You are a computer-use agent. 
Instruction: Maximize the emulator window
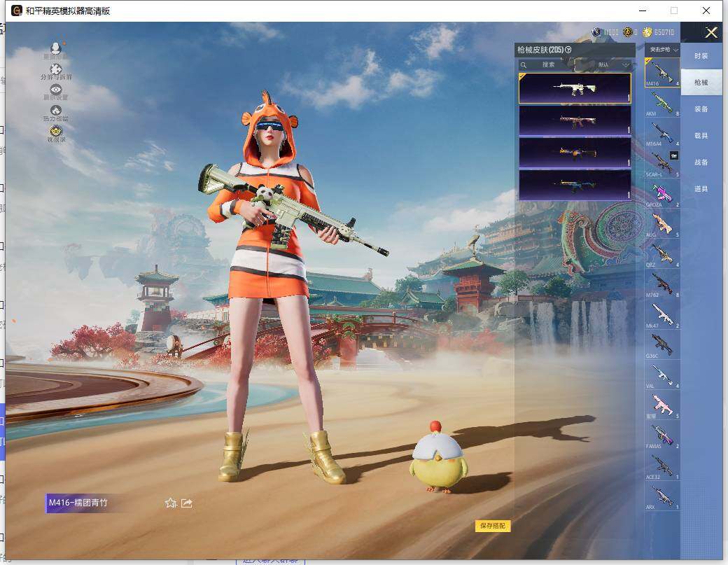(x=673, y=11)
